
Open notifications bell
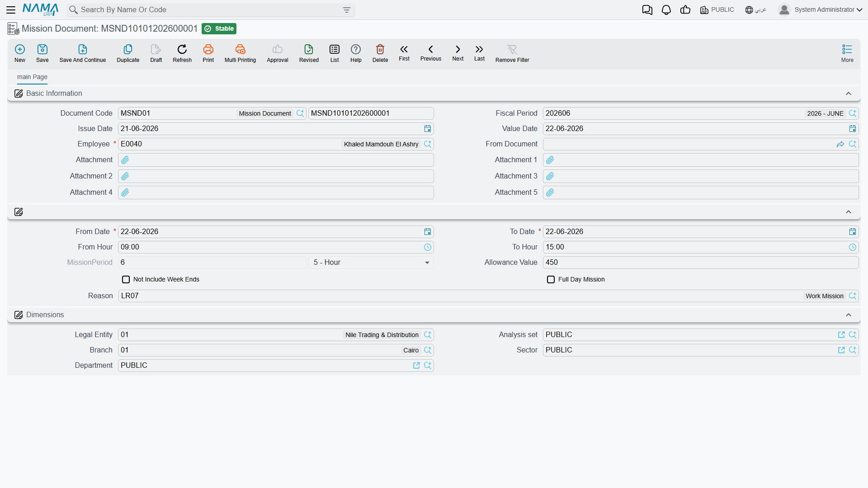(666, 10)
